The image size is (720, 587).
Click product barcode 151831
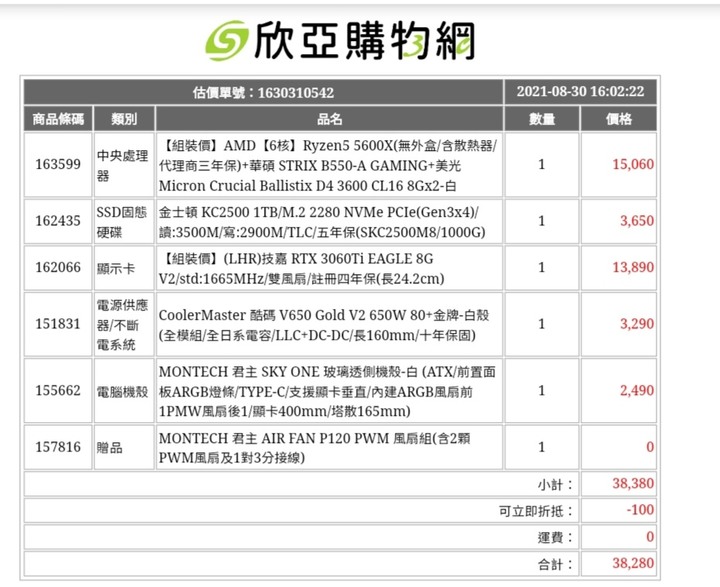(58, 324)
